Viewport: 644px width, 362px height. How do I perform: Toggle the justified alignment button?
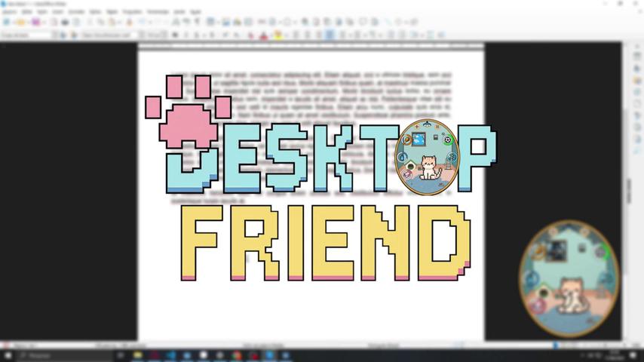pos(330,35)
